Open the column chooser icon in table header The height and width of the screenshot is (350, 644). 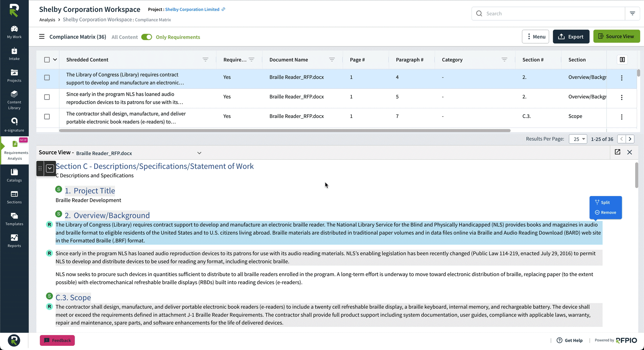(622, 60)
